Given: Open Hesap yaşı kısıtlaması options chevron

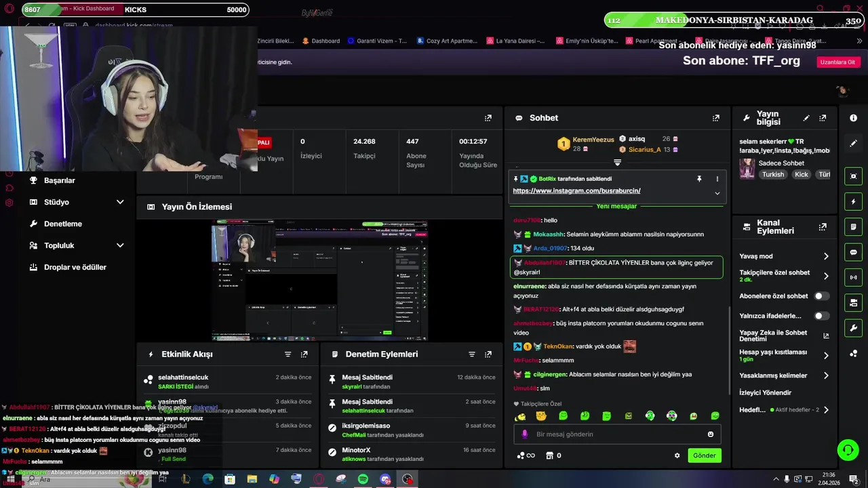Looking at the screenshot, I should point(826,355).
